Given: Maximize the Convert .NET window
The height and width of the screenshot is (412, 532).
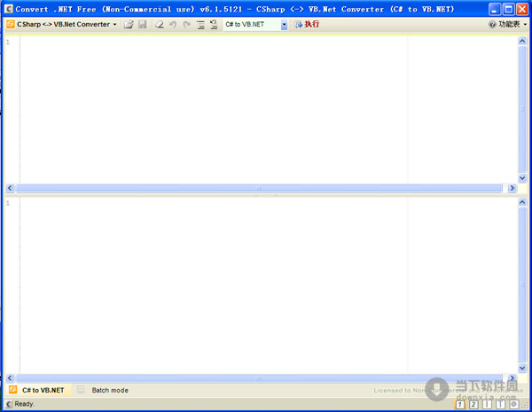Looking at the screenshot, I should click(508, 9).
